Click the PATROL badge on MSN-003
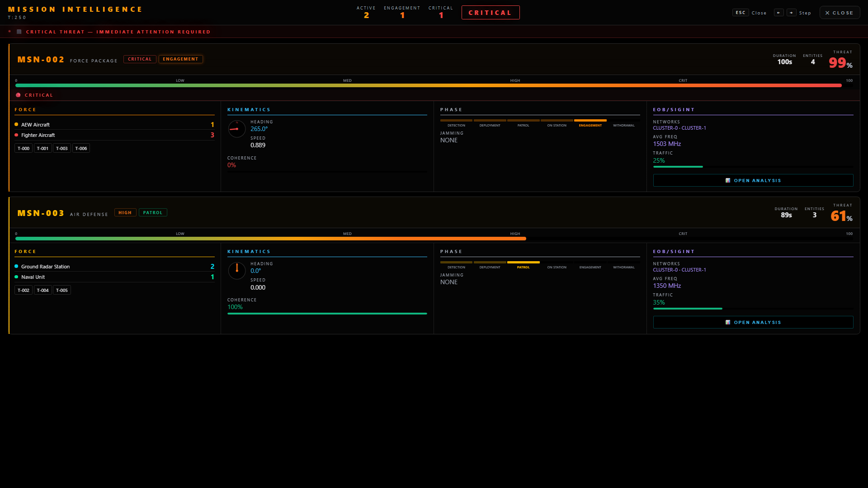868x488 pixels. point(153,212)
